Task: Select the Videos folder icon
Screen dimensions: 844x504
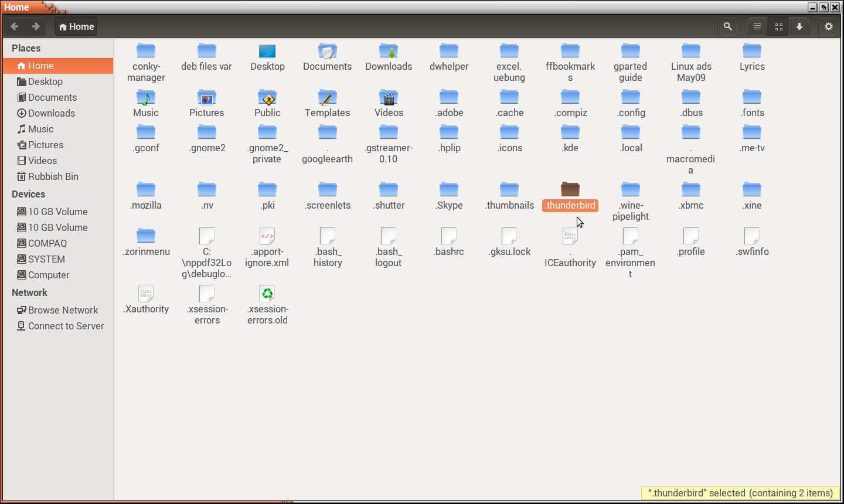Action: click(x=389, y=98)
